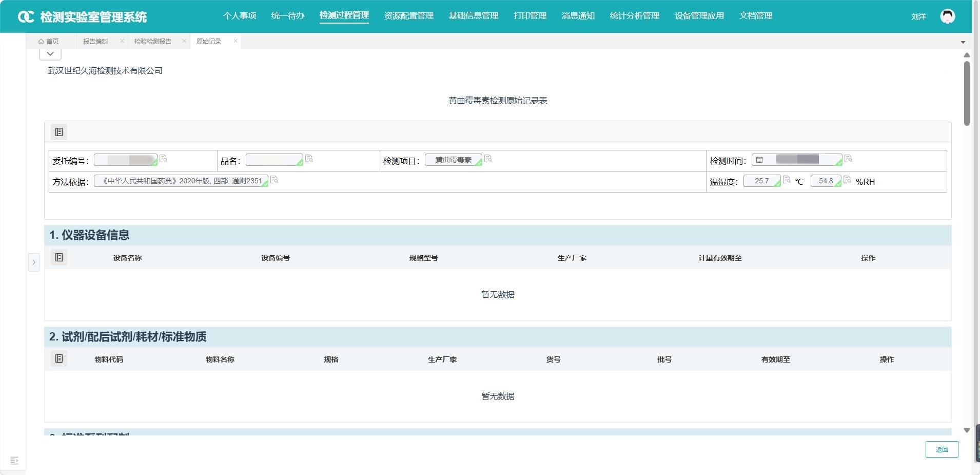This screenshot has width=980, height=475.
Task: Open the tab list dropdown arrow
Action: (x=963, y=42)
